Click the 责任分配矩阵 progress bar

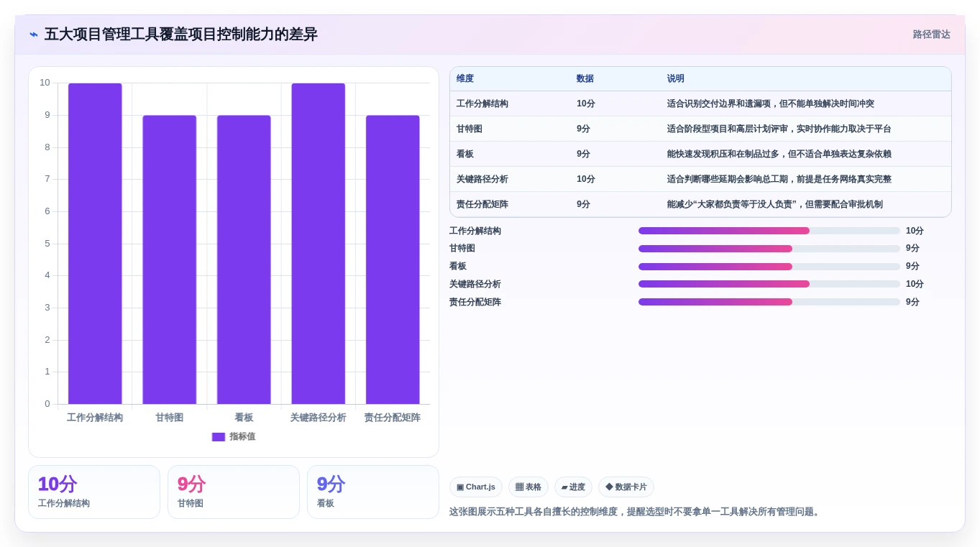(x=769, y=302)
